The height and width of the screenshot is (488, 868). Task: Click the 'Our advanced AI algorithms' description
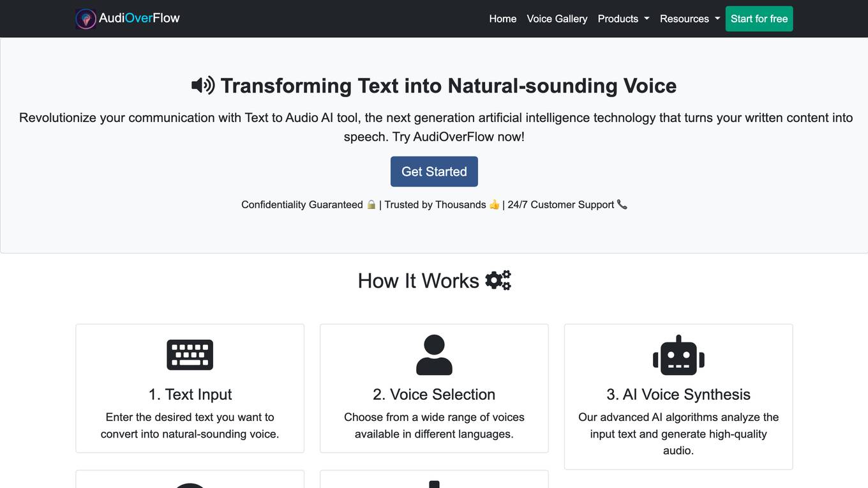coord(678,434)
